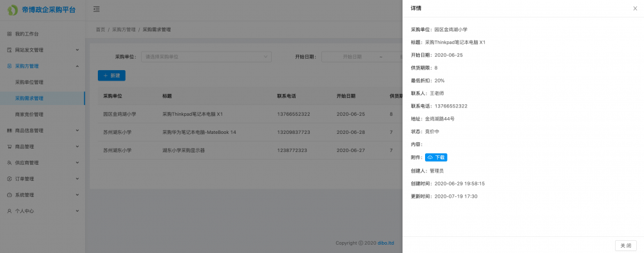
Task: Click 更新时间 2020-07-19 17:30 value
Action: (x=456, y=196)
